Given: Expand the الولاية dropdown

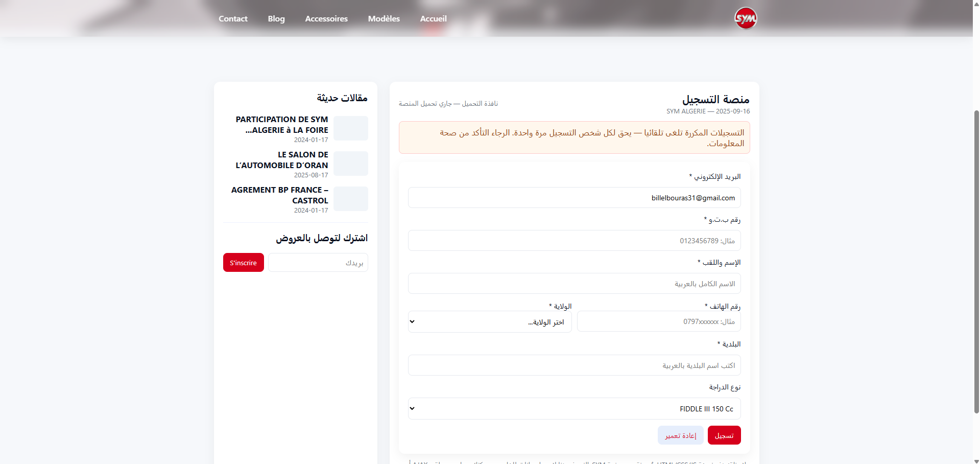Looking at the screenshot, I should 489,322.
